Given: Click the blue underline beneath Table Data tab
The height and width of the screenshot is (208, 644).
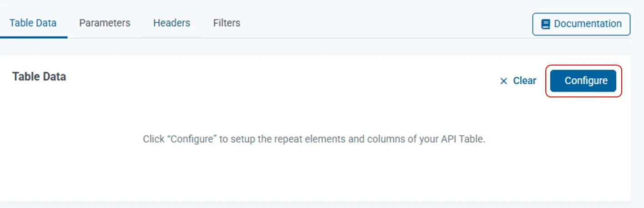Looking at the screenshot, I should [34, 37].
